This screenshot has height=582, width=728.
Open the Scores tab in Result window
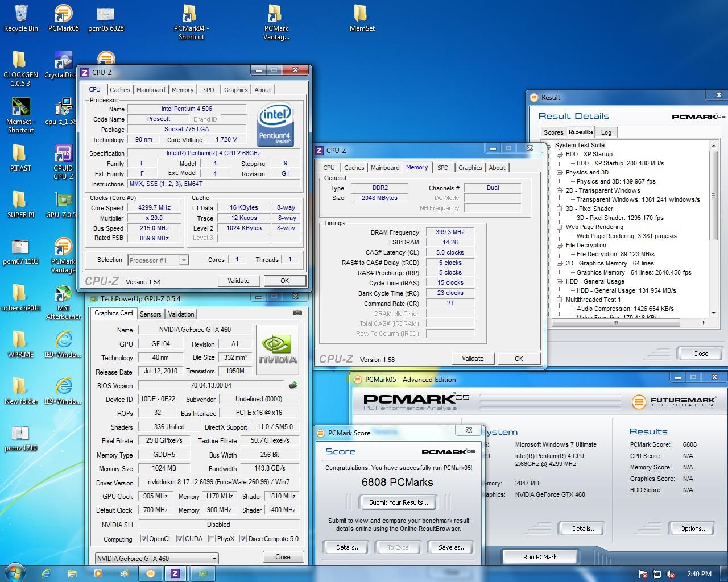tap(553, 132)
